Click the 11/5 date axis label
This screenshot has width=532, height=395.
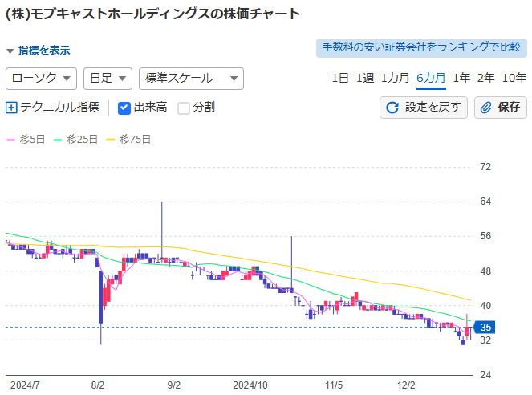[x=334, y=385]
